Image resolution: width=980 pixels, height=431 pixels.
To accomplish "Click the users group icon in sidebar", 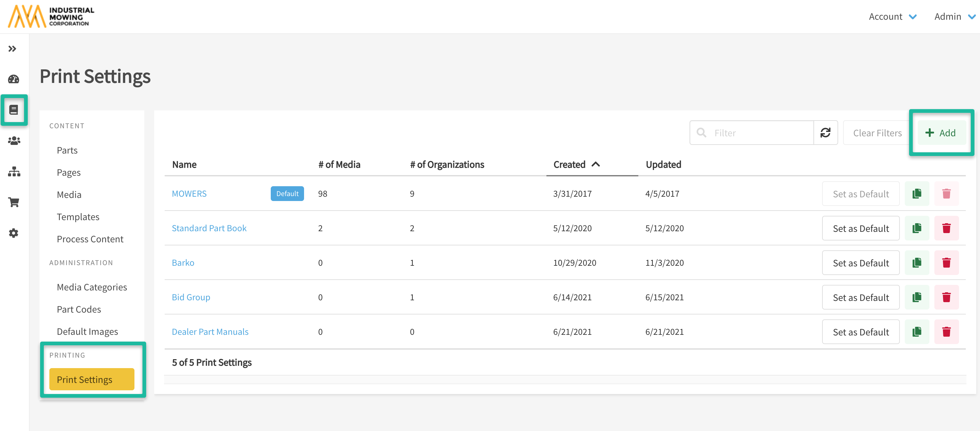I will click(14, 141).
